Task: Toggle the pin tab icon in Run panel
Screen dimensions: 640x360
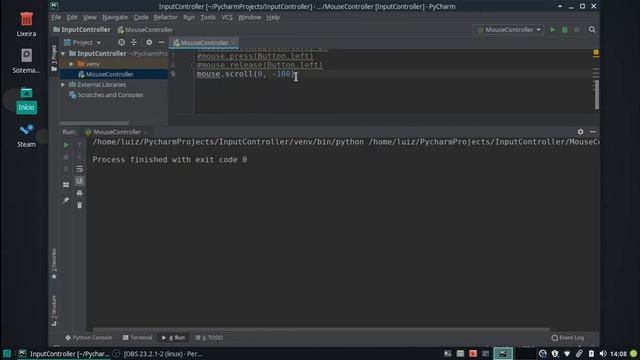Action: point(66,200)
